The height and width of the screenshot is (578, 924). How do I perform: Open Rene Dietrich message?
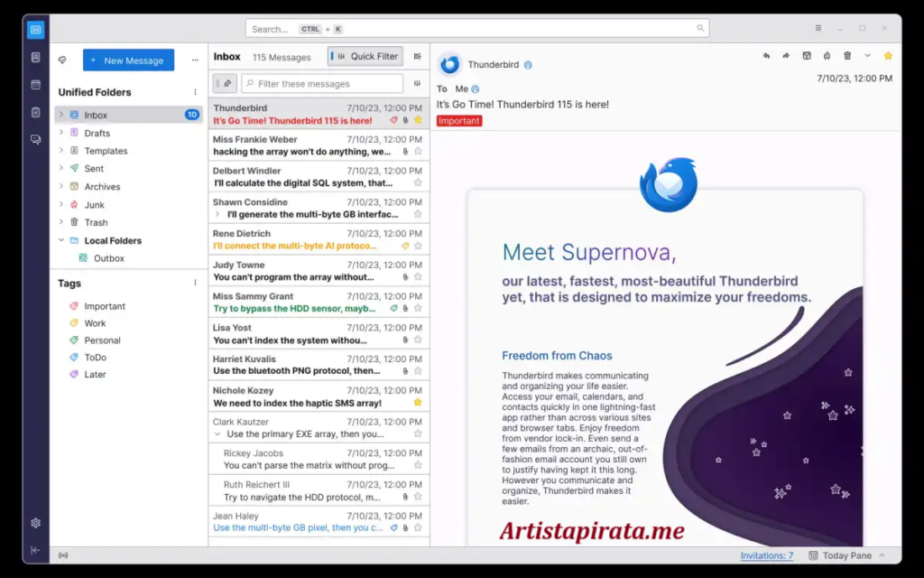(x=319, y=239)
